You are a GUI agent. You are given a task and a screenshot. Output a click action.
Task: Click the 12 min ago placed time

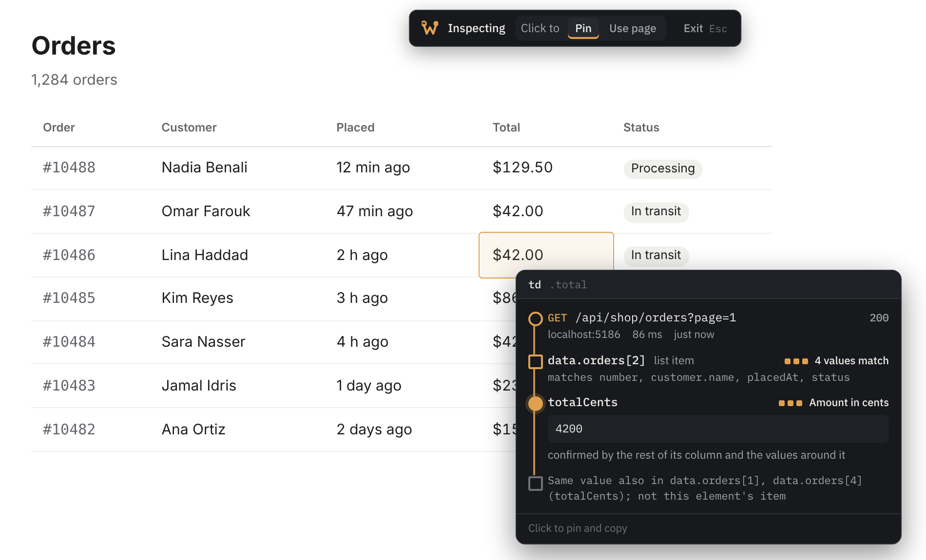[373, 168]
